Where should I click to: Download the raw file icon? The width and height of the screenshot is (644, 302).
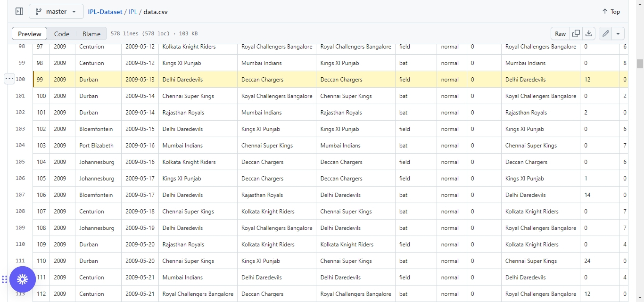(589, 34)
